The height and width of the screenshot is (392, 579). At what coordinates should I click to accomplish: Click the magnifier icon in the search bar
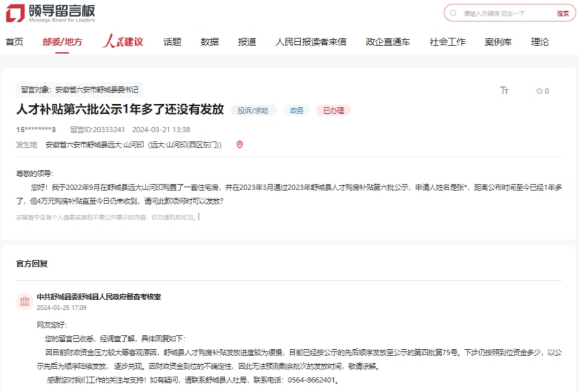tap(453, 13)
